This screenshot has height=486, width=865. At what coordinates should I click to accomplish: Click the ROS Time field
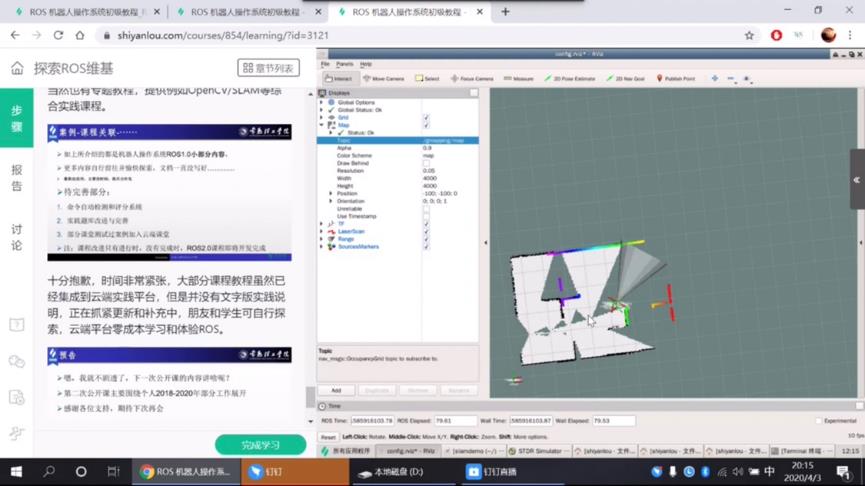(x=372, y=420)
